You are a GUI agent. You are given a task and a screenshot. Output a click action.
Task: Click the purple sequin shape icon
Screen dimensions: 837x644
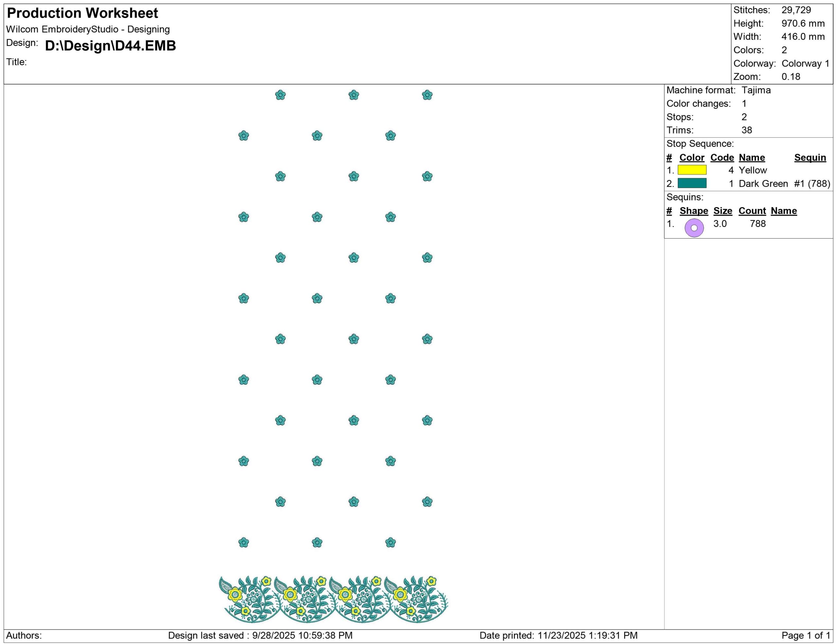(694, 228)
